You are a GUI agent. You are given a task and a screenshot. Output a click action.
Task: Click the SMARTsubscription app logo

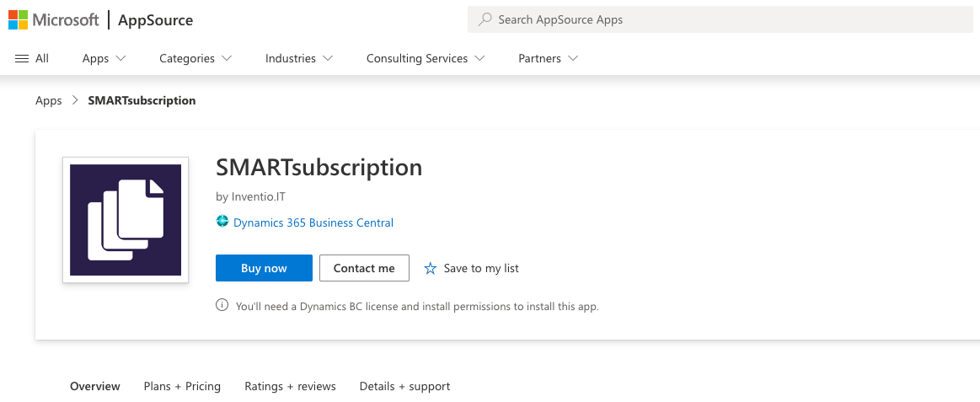(x=126, y=220)
